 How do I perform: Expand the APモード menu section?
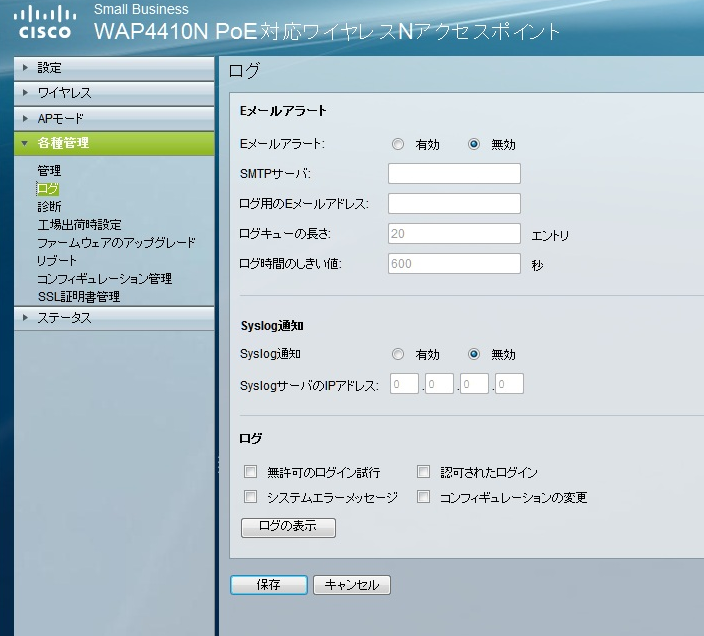click(x=114, y=118)
